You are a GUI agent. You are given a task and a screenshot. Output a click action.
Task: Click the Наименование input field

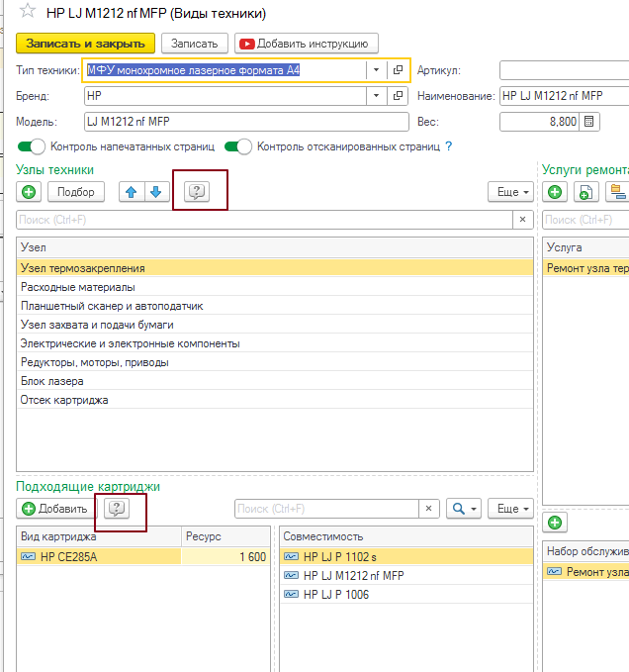click(564, 96)
